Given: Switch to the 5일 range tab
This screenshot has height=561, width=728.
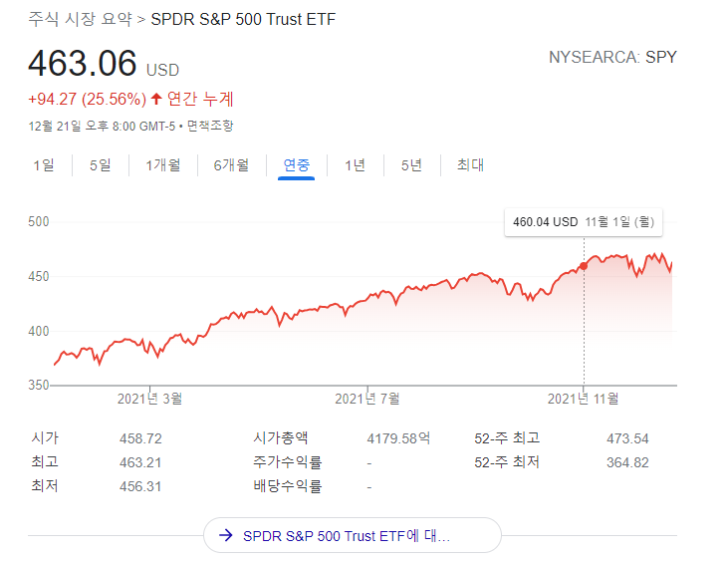Looking at the screenshot, I should pyautogui.click(x=101, y=165).
